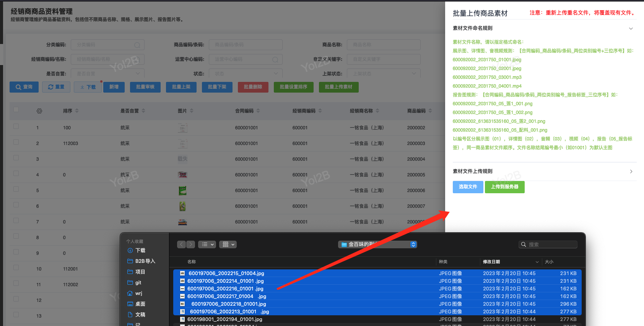Sort table by the 经销商编码 column
This screenshot has height=326, width=644.
pyautogui.click(x=320, y=111)
